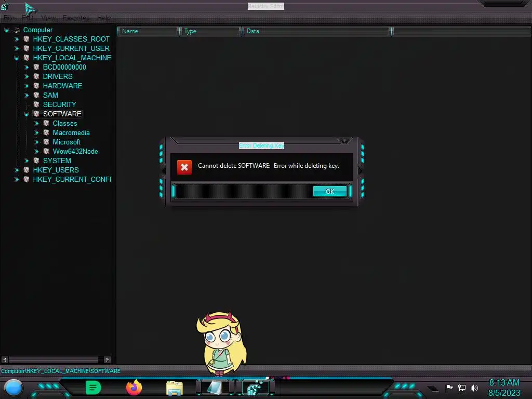Click the tree pane horizontal scrollbar track

55,360
